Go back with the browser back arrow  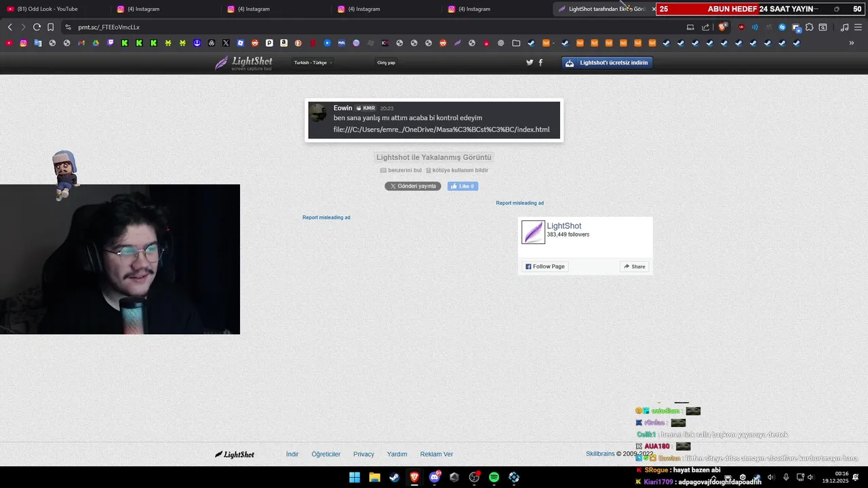tap(9, 27)
